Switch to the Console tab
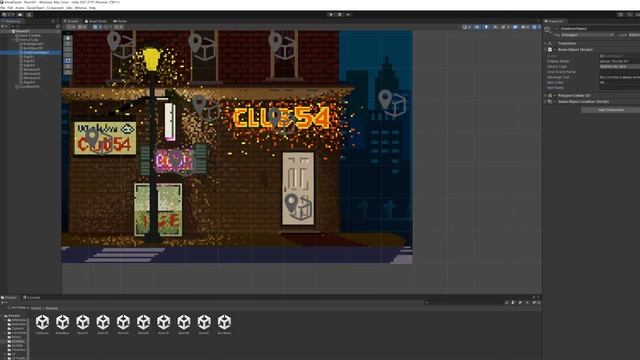The image size is (640, 360). (32, 298)
